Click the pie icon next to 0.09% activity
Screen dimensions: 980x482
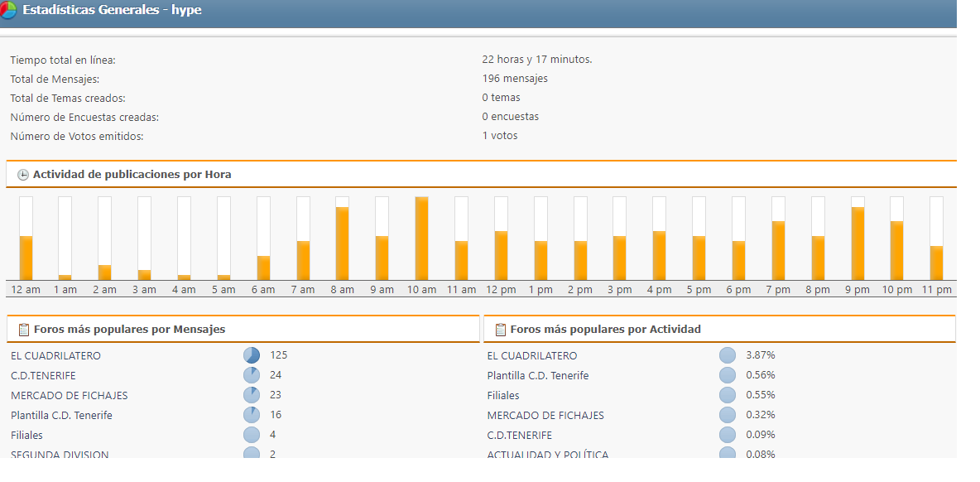pyautogui.click(x=728, y=435)
